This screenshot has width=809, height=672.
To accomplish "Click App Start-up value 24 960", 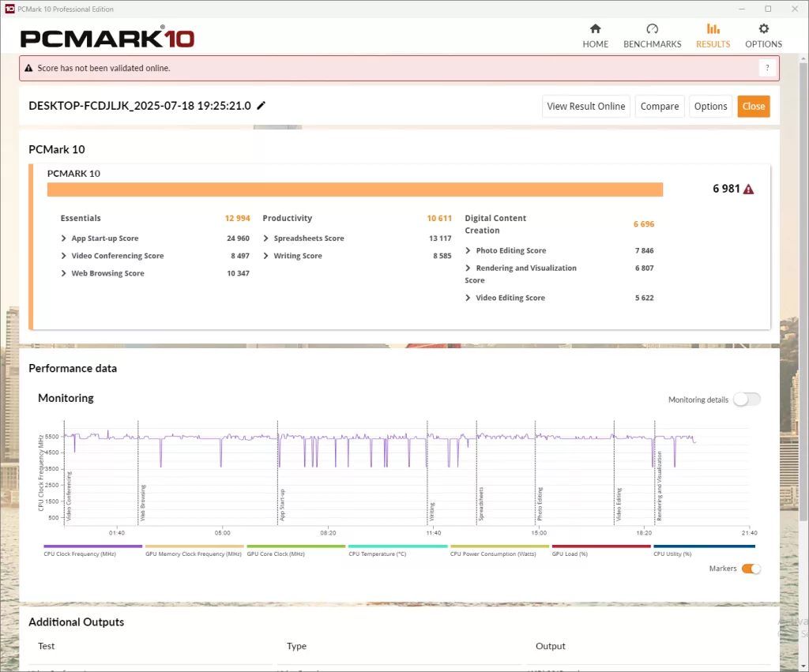I will [238, 238].
